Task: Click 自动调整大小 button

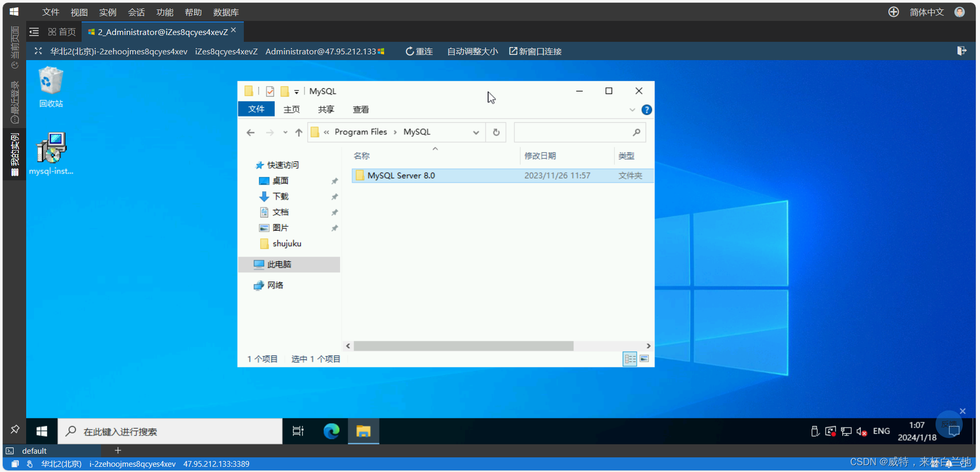Action: coord(472,51)
